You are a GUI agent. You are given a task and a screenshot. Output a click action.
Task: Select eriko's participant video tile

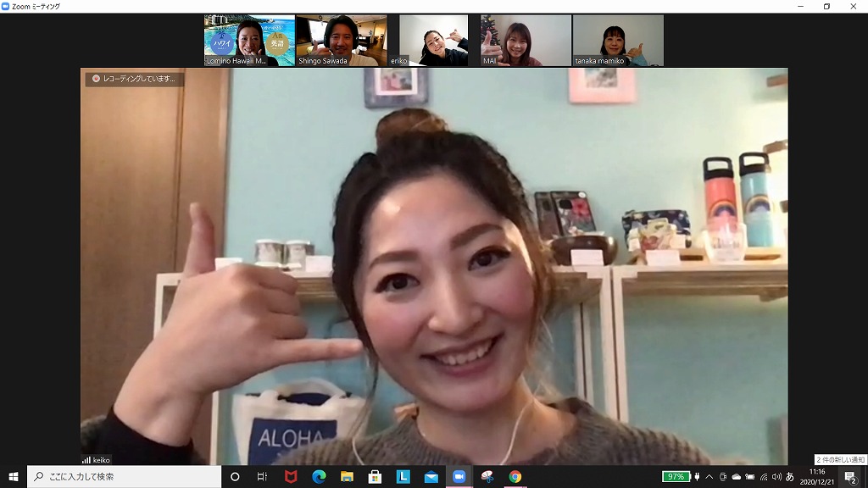coord(433,40)
